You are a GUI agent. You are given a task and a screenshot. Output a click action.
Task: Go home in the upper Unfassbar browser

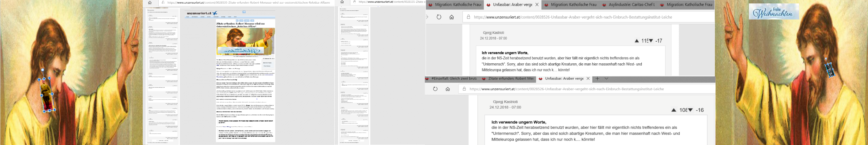(451, 17)
